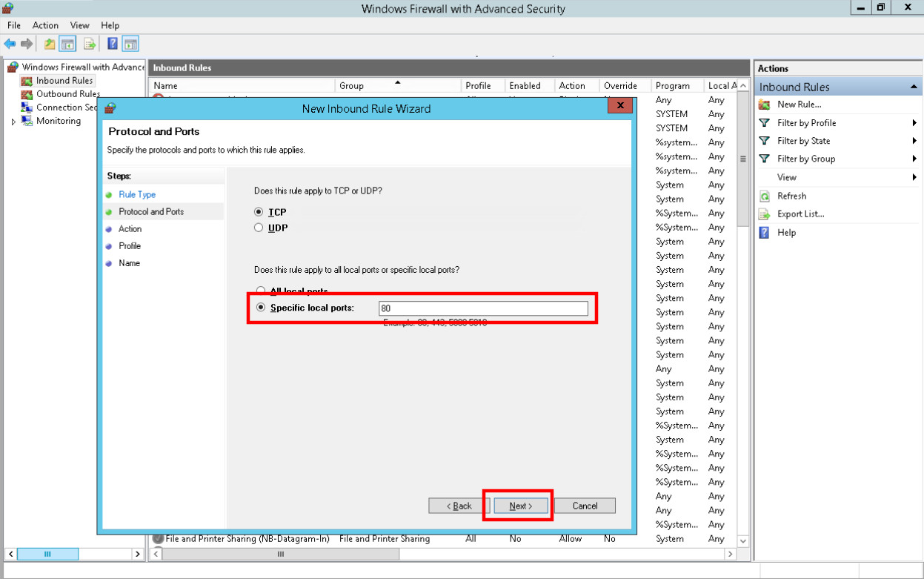Viewport: 924px width, 579px height.
Task: Sort rules by the Group column header
Action: [x=399, y=85]
